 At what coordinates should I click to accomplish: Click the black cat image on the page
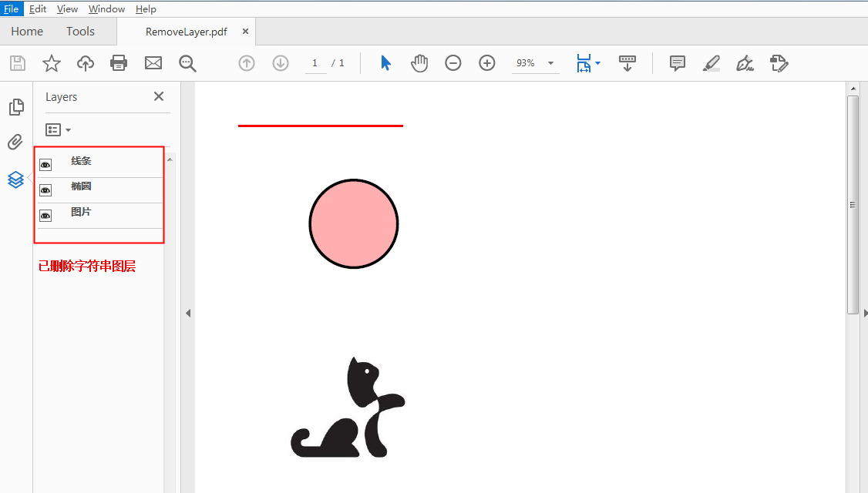point(348,407)
